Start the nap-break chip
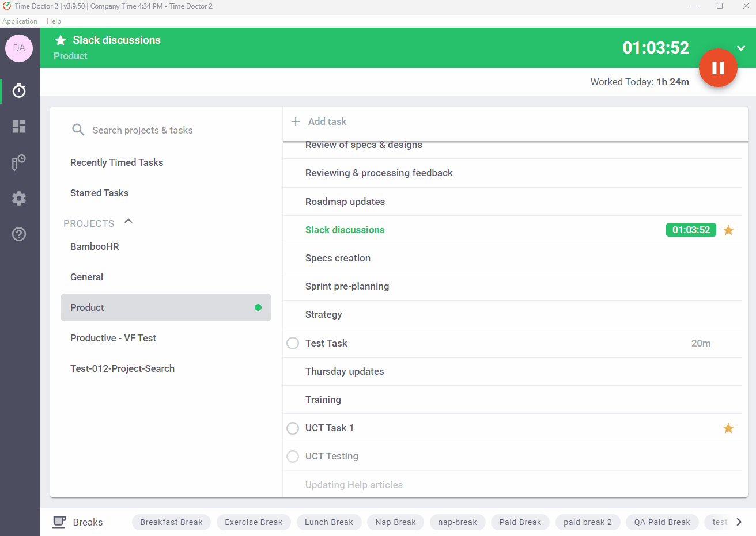 tap(458, 522)
